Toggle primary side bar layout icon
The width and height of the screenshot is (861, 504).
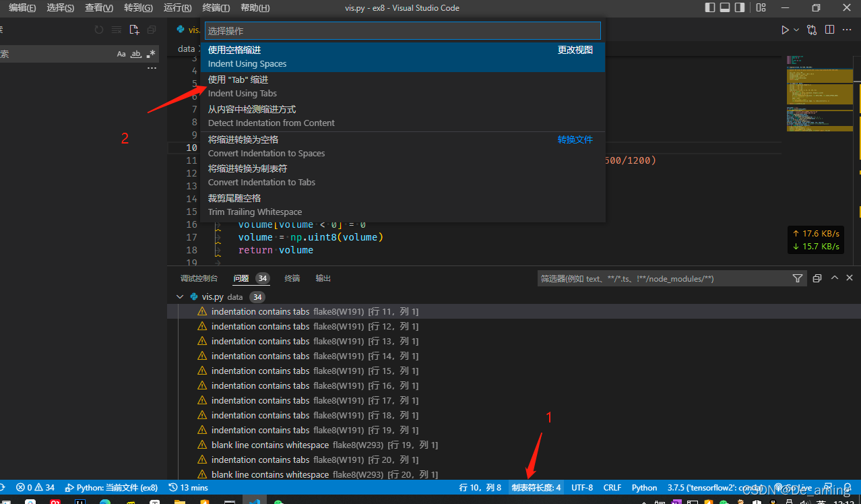pos(710,8)
